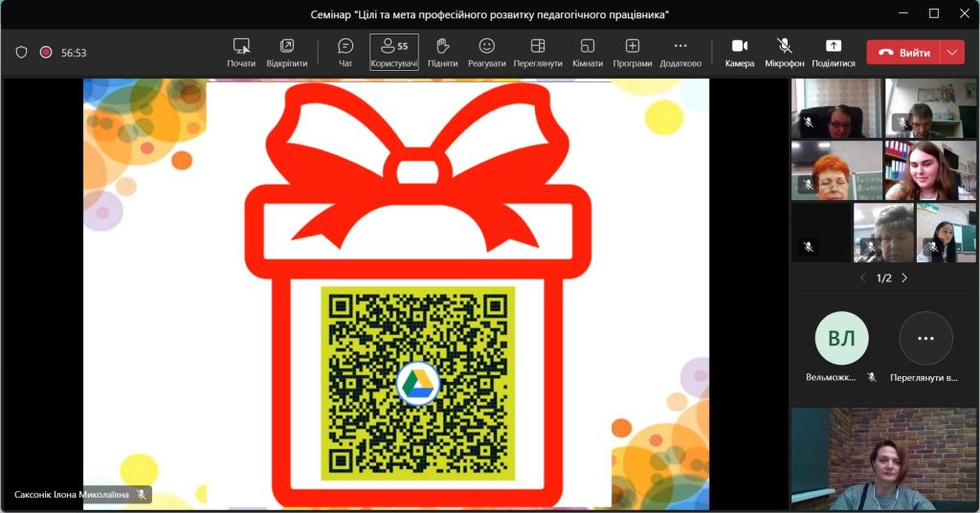980x513 pixels.
Task: Open the Чат panel
Action: 345,53
